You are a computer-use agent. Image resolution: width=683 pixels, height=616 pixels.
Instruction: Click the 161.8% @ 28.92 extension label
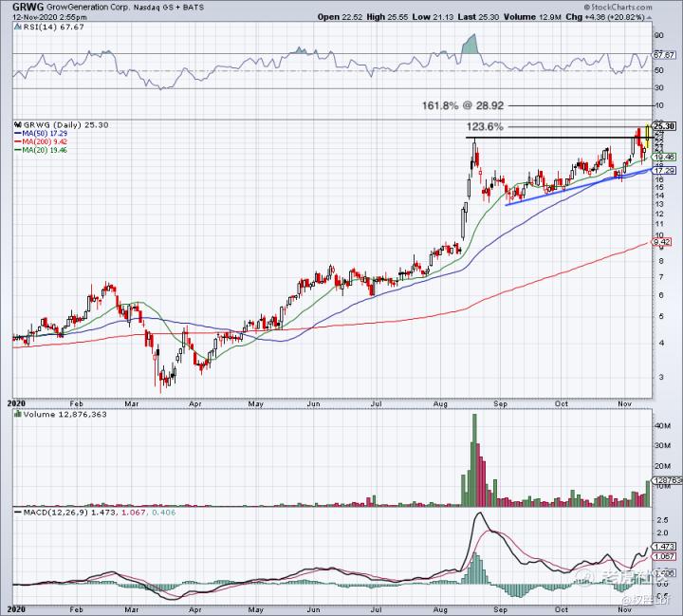pyautogui.click(x=463, y=105)
